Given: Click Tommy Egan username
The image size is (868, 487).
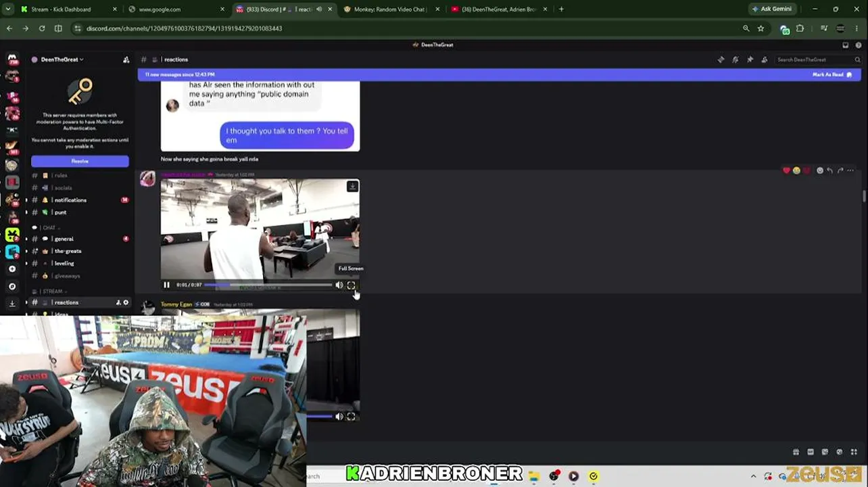Looking at the screenshot, I should click(x=176, y=305).
